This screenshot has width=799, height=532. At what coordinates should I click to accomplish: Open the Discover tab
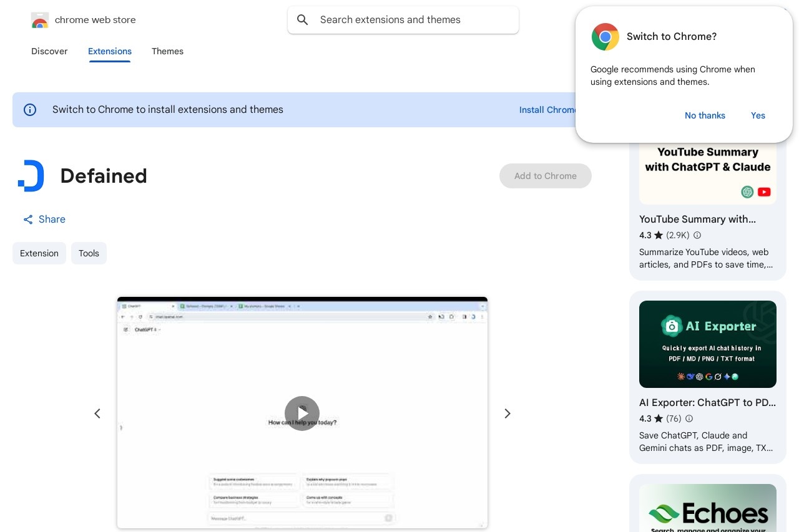49,51
